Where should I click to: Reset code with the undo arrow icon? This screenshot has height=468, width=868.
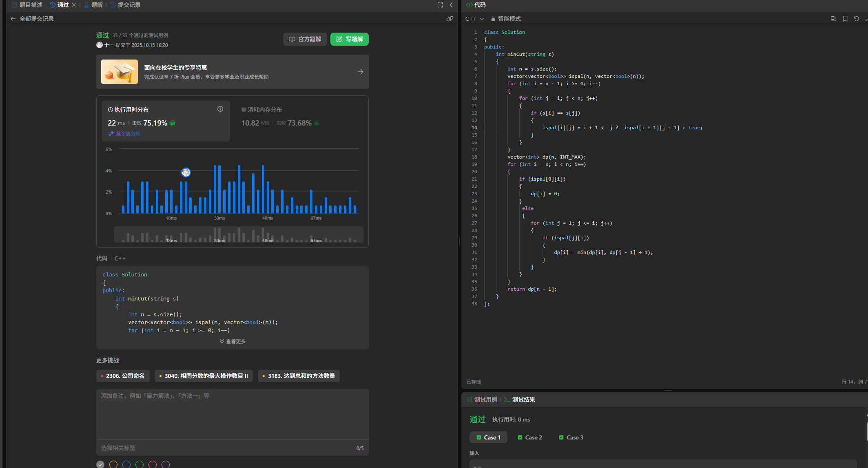click(x=856, y=19)
